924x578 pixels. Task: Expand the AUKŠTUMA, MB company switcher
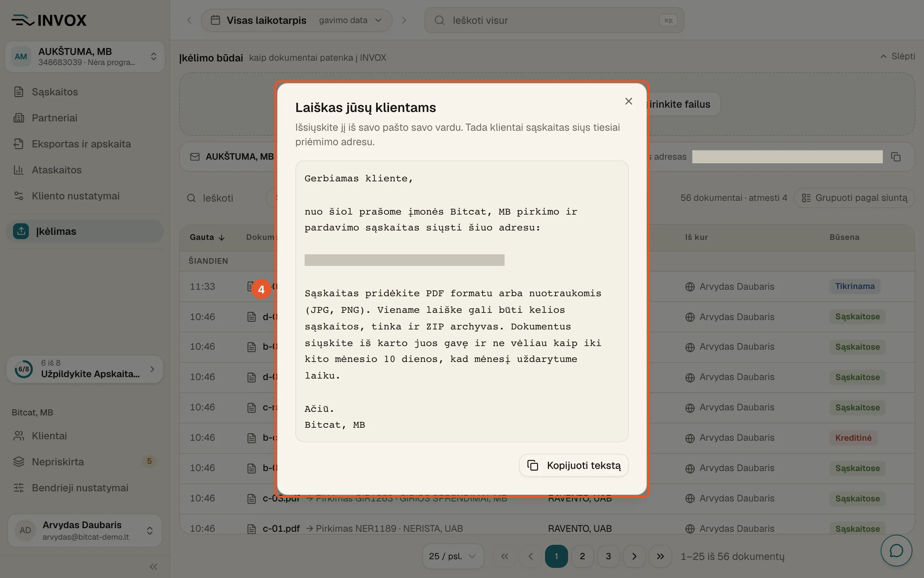[x=85, y=57]
